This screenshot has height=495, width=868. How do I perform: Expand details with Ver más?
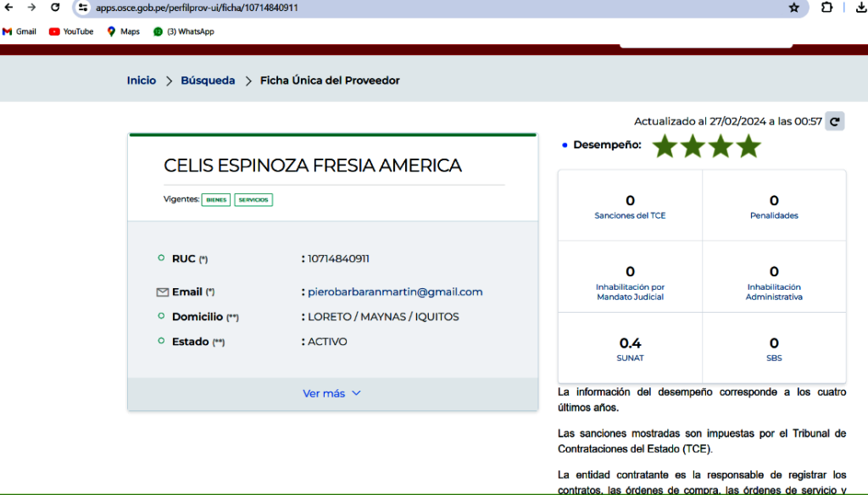point(331,393)
